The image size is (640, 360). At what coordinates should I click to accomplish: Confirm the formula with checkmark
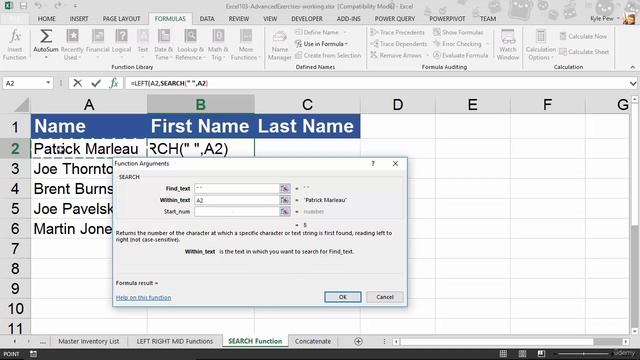point(96,83)
